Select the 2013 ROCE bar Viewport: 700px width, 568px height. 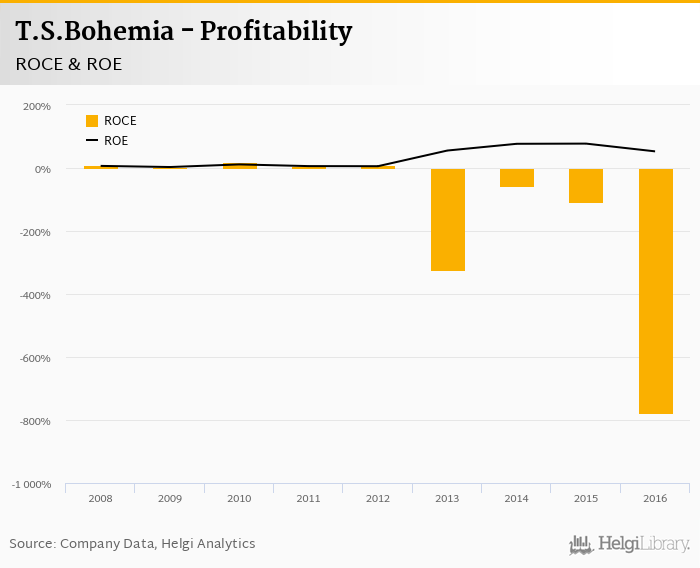(x=448, y=220)
